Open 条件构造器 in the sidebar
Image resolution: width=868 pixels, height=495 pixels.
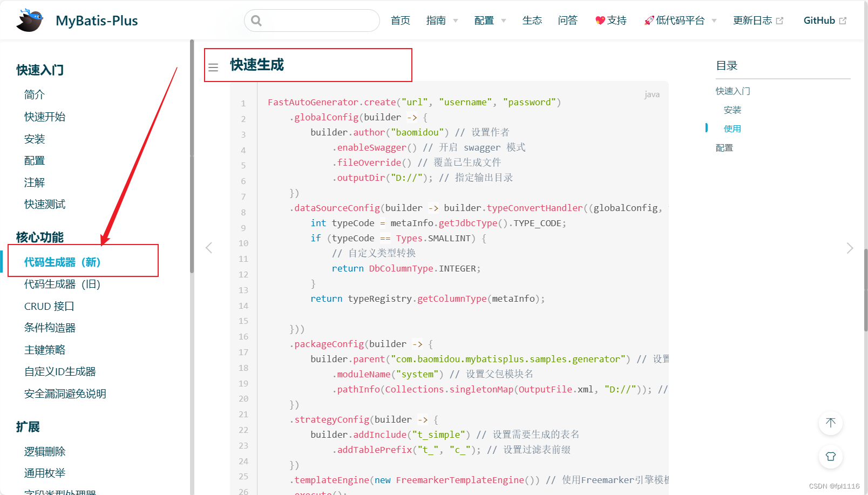[50, 328]
